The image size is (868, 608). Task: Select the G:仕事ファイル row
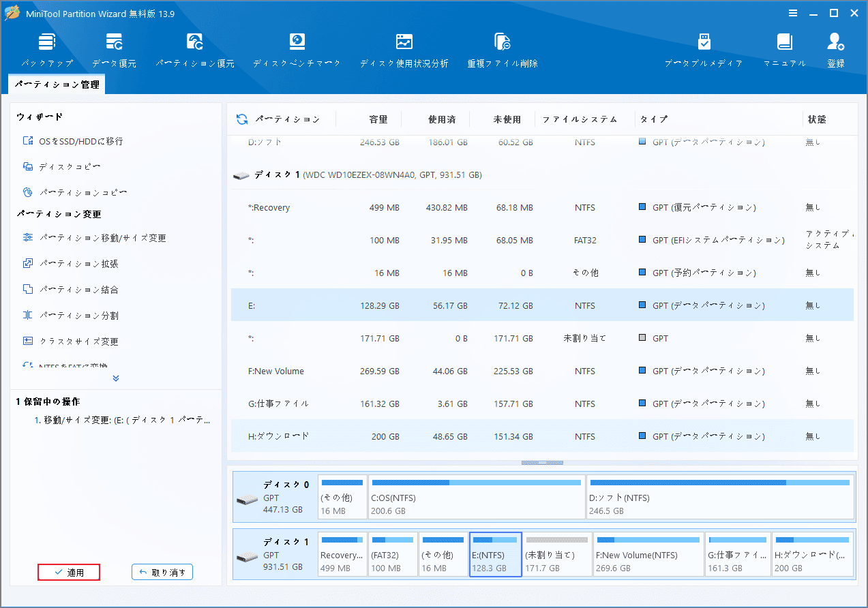click(x=542, y=404)
